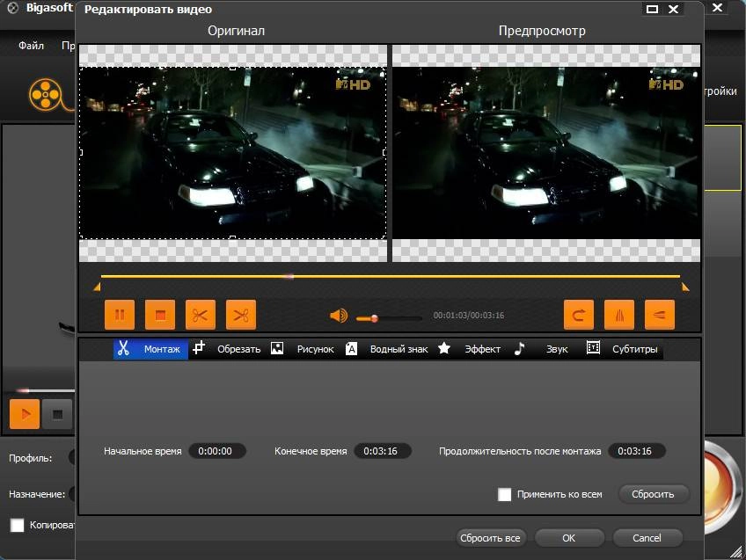Image resolution: width=746 pixels, height=560 pixels.
Task: Click the left trim start marker
Action: click(97, 287)
